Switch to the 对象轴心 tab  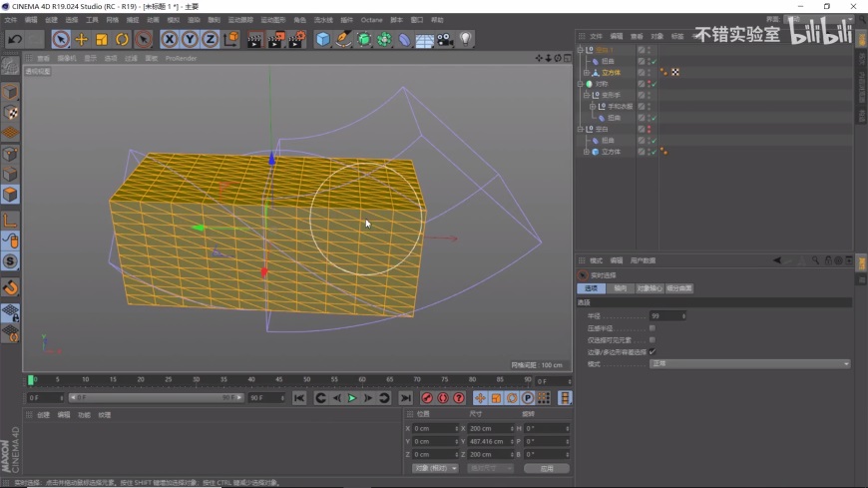(649, 288)
